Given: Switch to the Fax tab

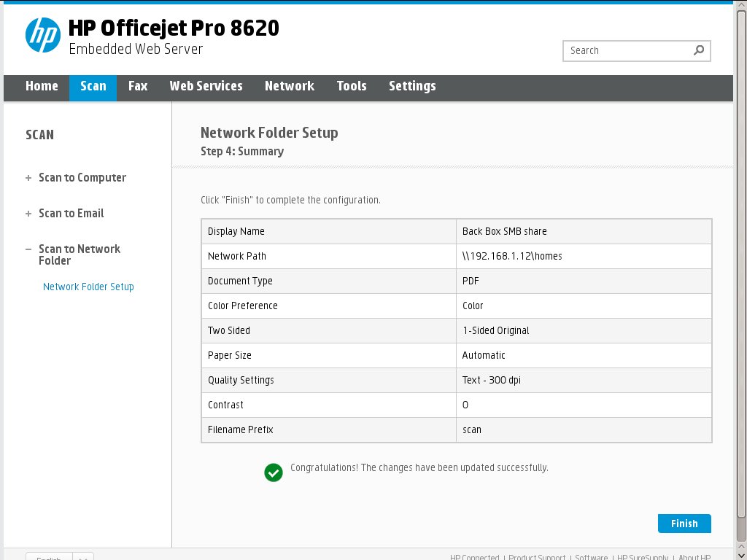Looking at the screenshot, I should tap(138, 86).
